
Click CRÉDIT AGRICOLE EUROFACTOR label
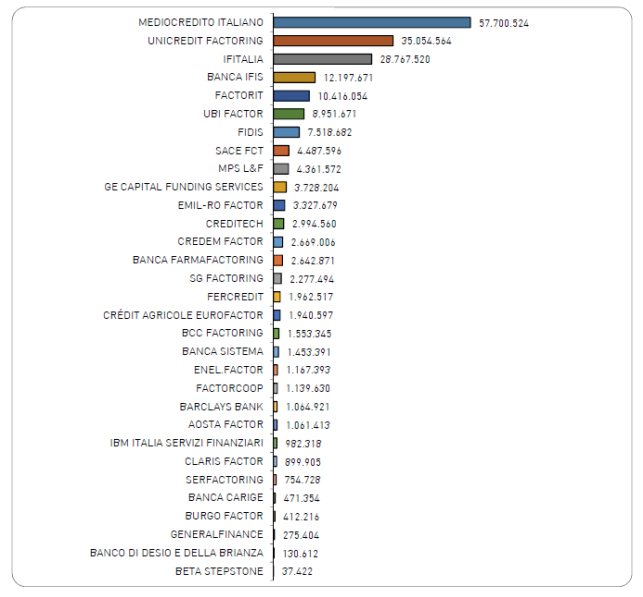tap(183, 315)
